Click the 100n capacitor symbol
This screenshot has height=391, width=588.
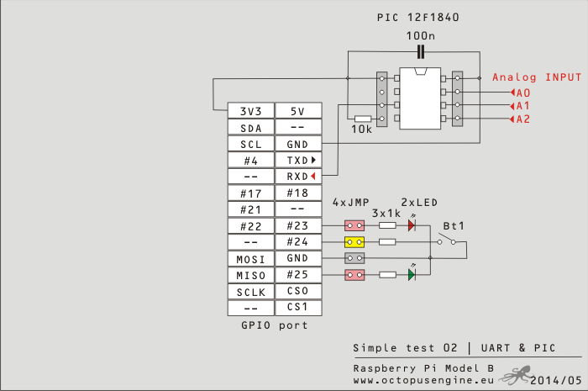tap(421, 52)
